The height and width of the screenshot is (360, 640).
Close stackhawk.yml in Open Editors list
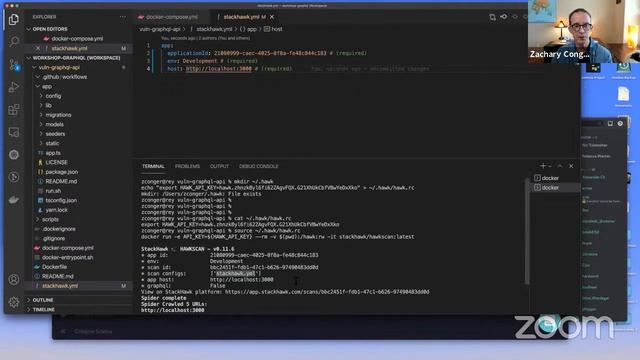click(x=38, y=48)
